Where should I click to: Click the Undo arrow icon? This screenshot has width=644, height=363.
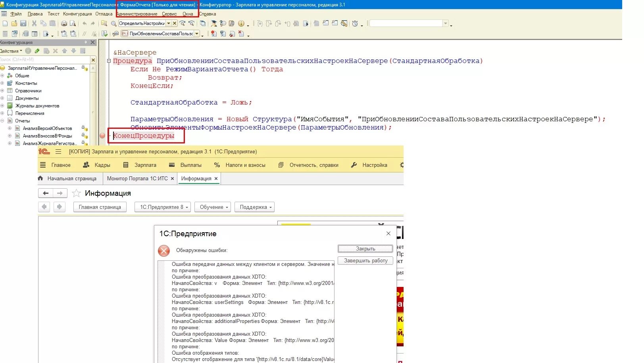(x=85, y=23)
